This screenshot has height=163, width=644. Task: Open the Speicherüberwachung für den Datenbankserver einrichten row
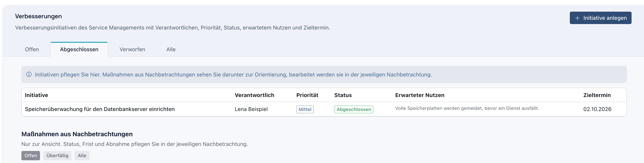click(x=324, y=109)
